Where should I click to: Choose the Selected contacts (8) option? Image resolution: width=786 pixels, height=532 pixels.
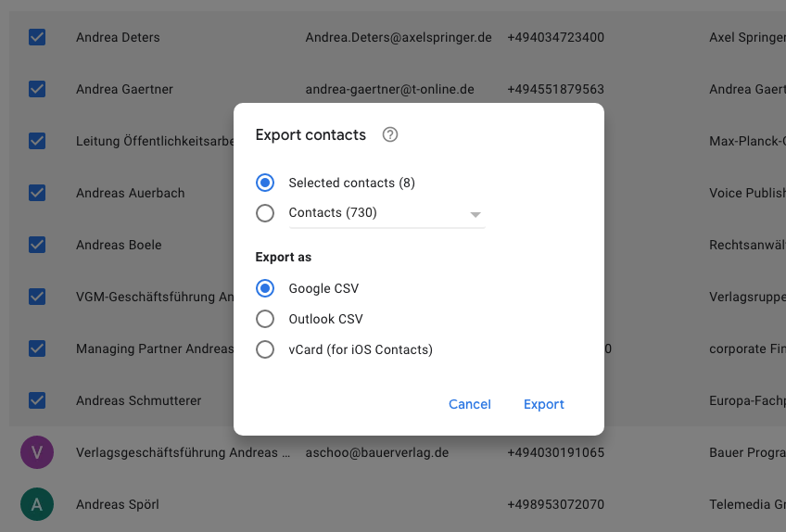[265, 183]
